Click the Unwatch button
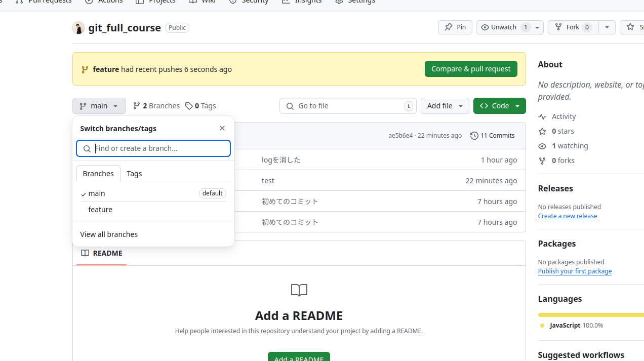This screenshot has height=361, width=644. click(x=504, y=27)
